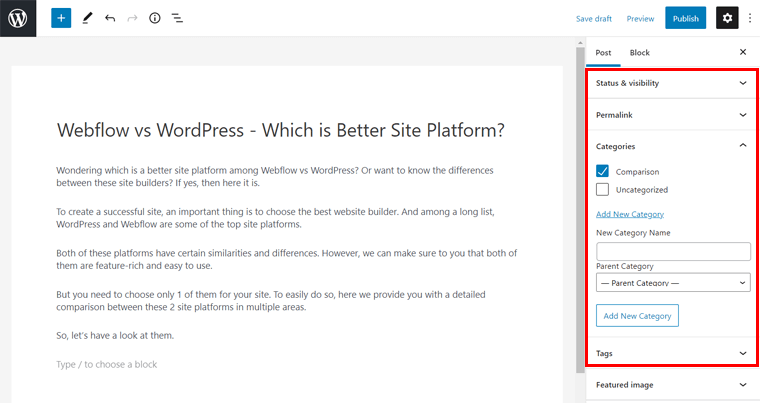The height and width of the screenshot is (403, 760).
Task: Click the Save draft link
Action: point(594,18)
